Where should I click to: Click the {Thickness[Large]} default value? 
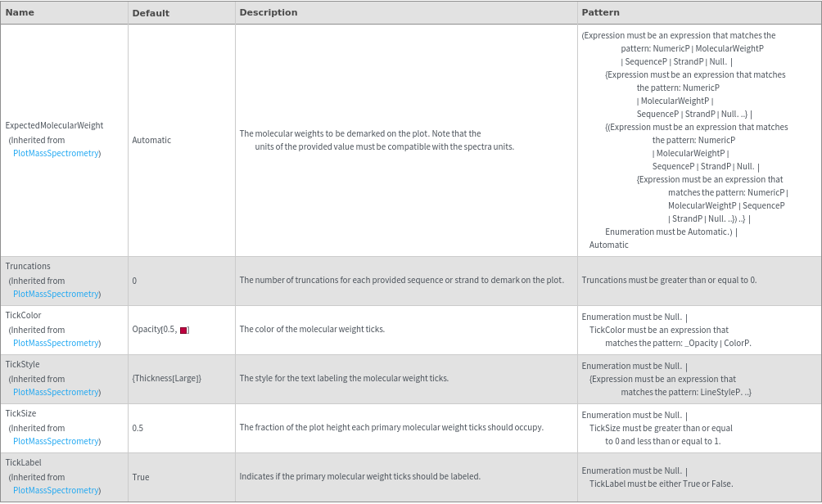click(166, 378)
